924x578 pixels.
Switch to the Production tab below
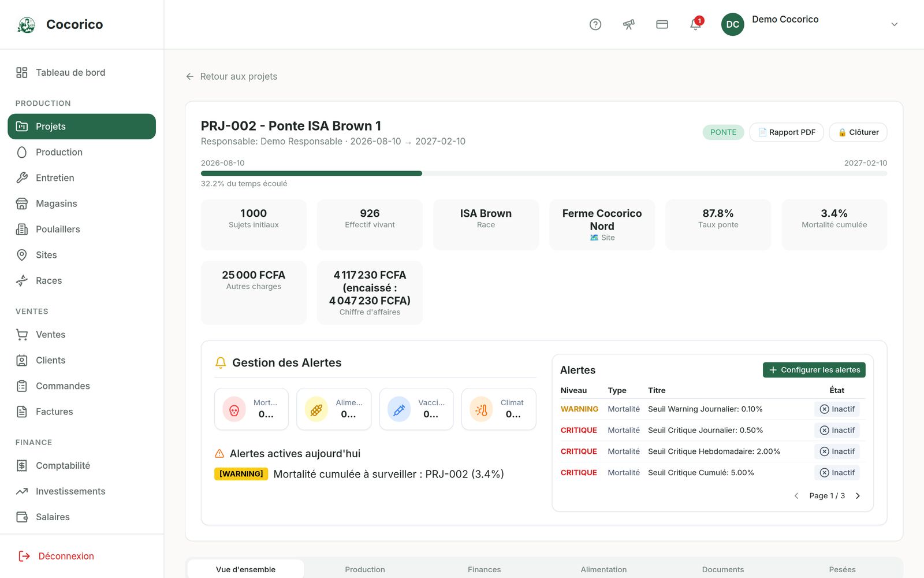[365, 569]
